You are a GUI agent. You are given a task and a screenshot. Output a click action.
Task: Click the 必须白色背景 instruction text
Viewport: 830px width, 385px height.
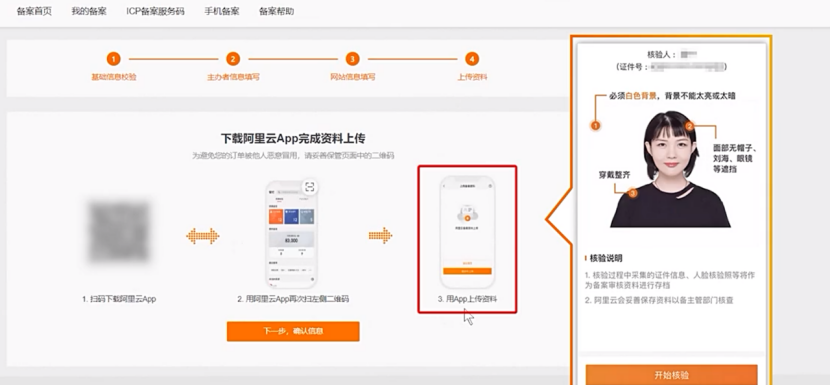(x=672, y=96)
